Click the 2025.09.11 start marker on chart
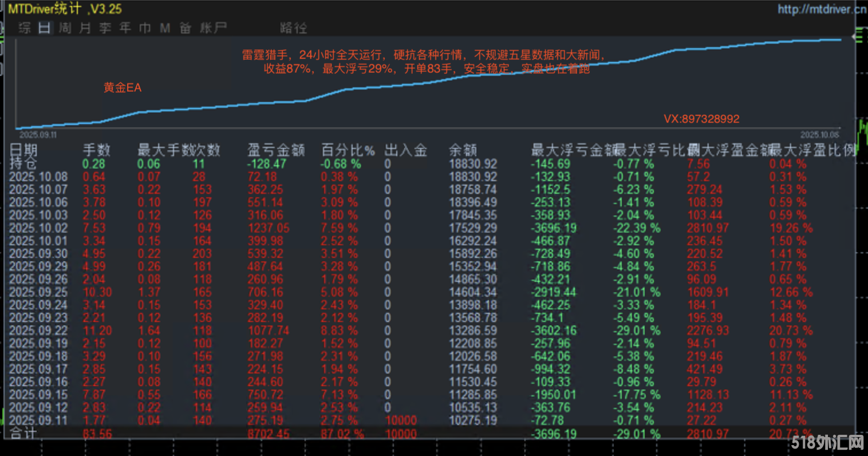Screen dimensions: 868x456 [38, 135]
